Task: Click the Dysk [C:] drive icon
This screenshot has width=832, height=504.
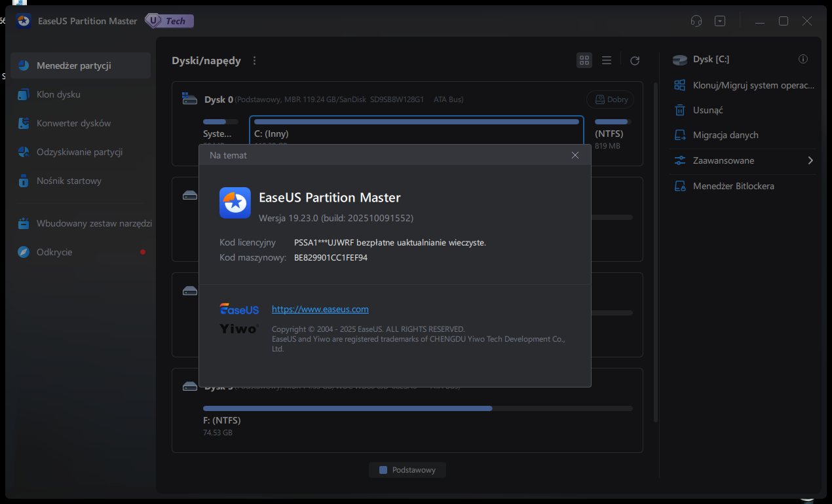Action: [681, 60]
